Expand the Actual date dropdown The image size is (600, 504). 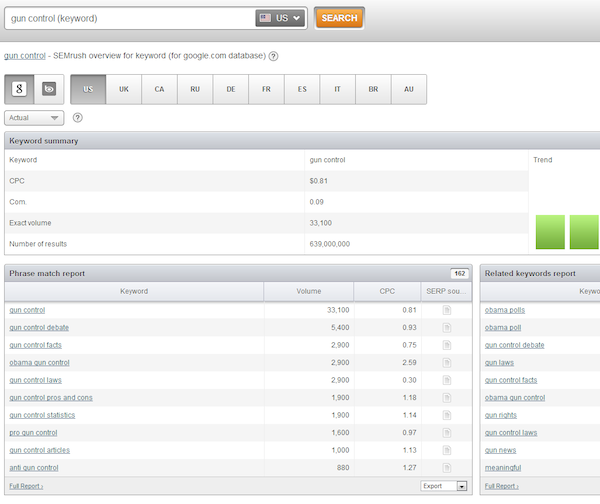(x=34, y=118)
